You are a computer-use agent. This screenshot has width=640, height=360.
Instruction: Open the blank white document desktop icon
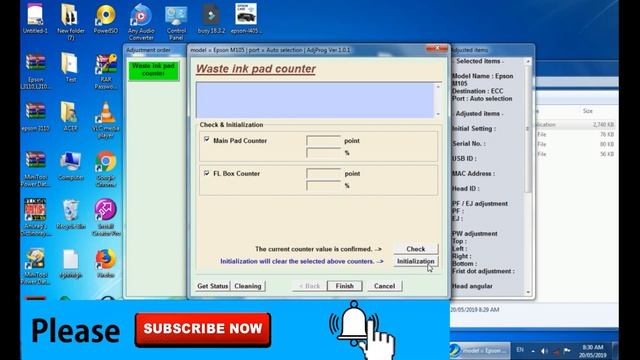pos(71,263)
